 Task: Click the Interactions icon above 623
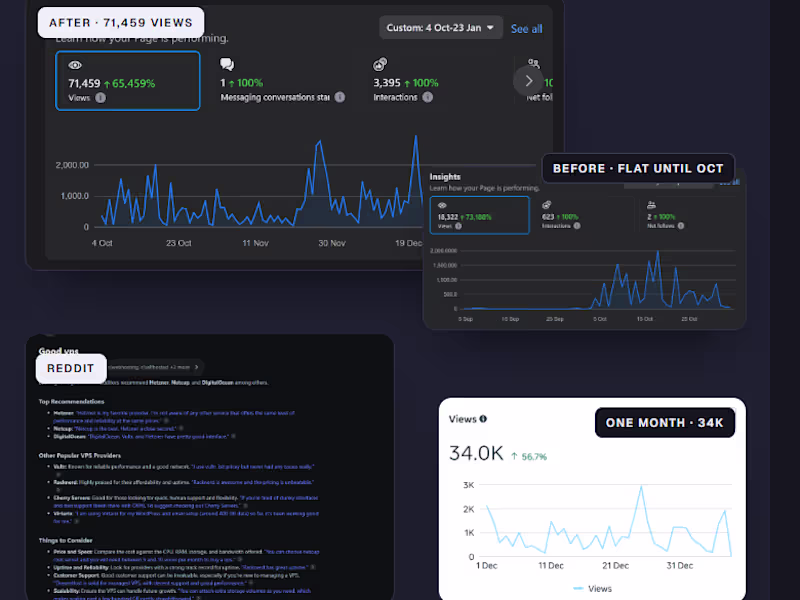click(x=546, y=205)
